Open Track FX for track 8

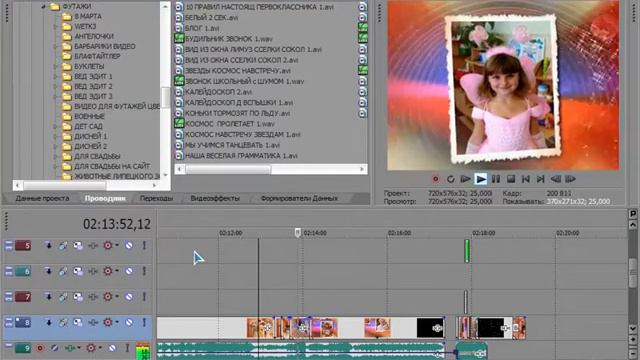[93, 323]
